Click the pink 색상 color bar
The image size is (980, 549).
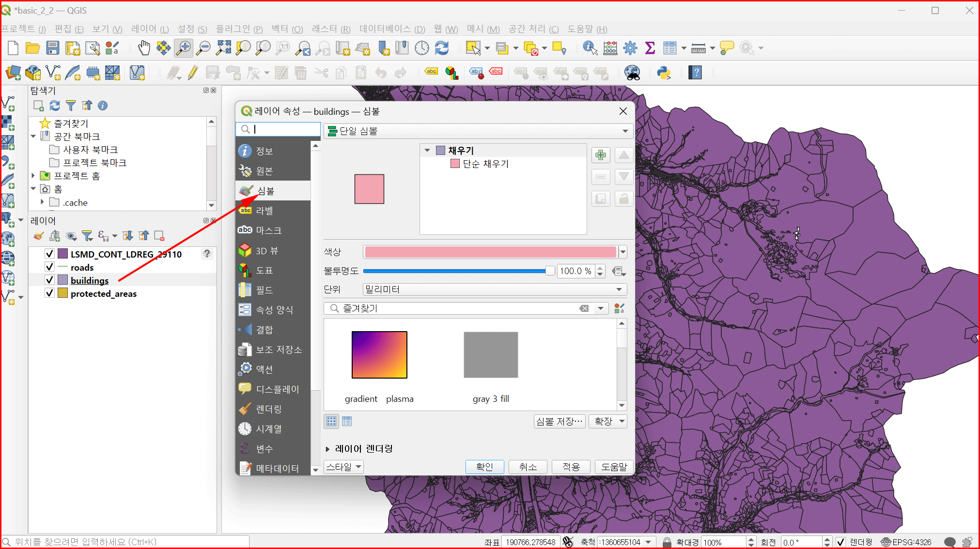(490, 252)
